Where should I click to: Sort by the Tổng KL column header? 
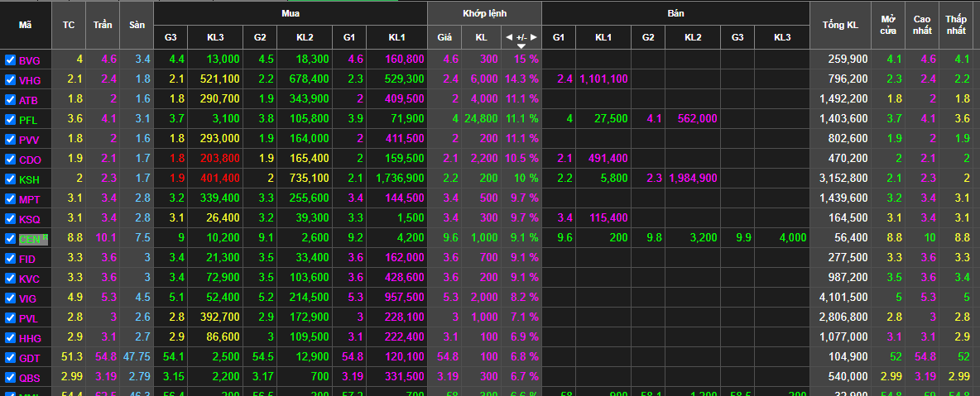pyautogui.click(x=840, y=25)
